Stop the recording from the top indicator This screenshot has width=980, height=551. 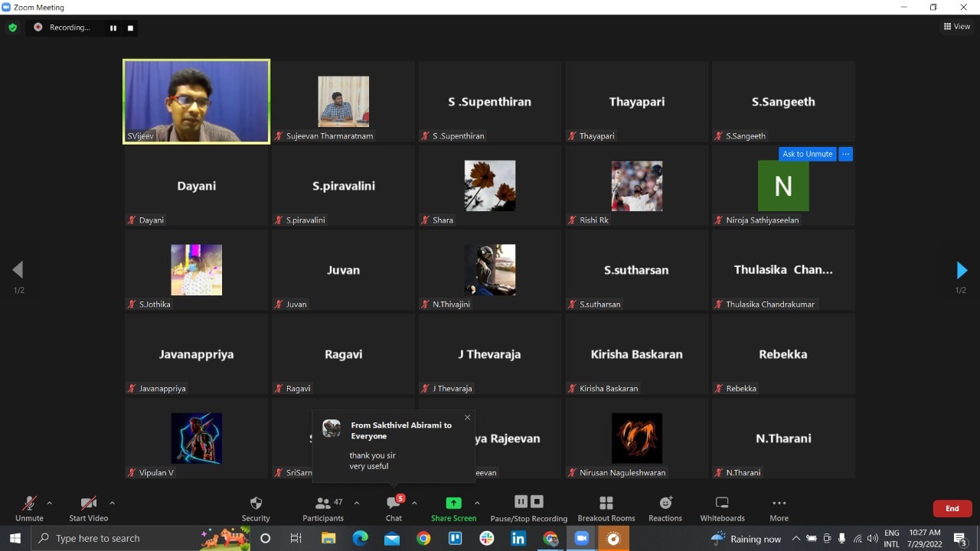pyautogui.click(x=130, y=28)
